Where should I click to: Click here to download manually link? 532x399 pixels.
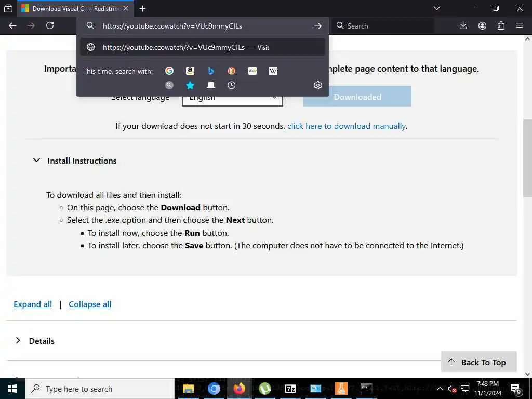pos(347,126)
